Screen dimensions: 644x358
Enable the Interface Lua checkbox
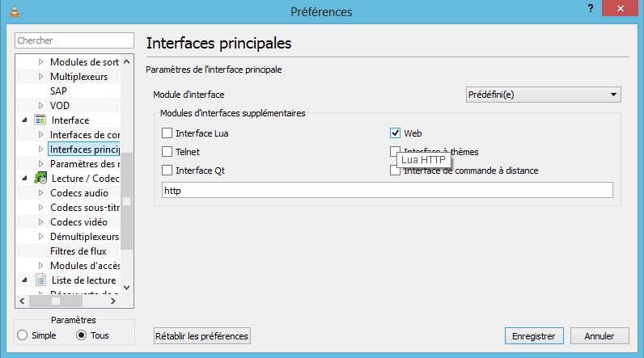(167, 133)
